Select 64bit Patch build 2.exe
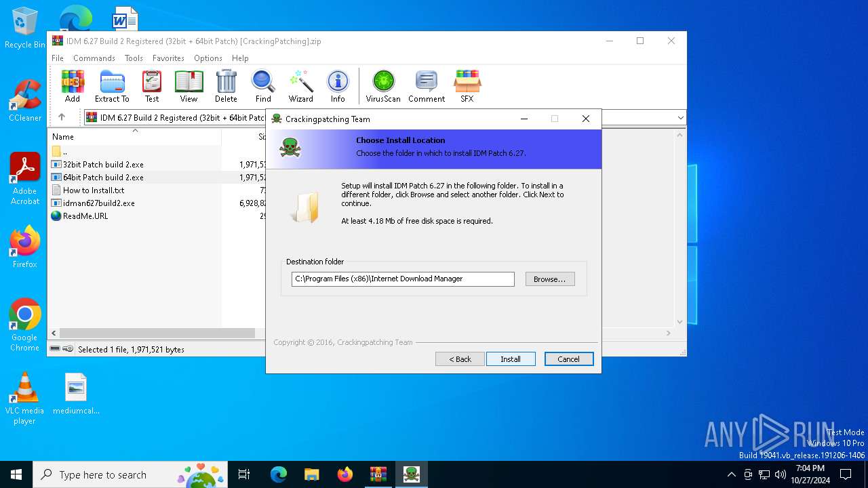Viewport: 868px width, 488px height. click(x=103, y=178)
